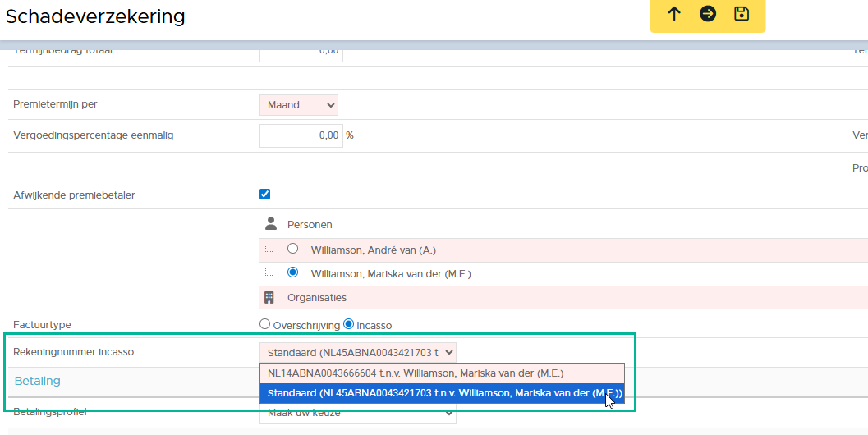Click the Rekeningnummer incasso field label

73,352
